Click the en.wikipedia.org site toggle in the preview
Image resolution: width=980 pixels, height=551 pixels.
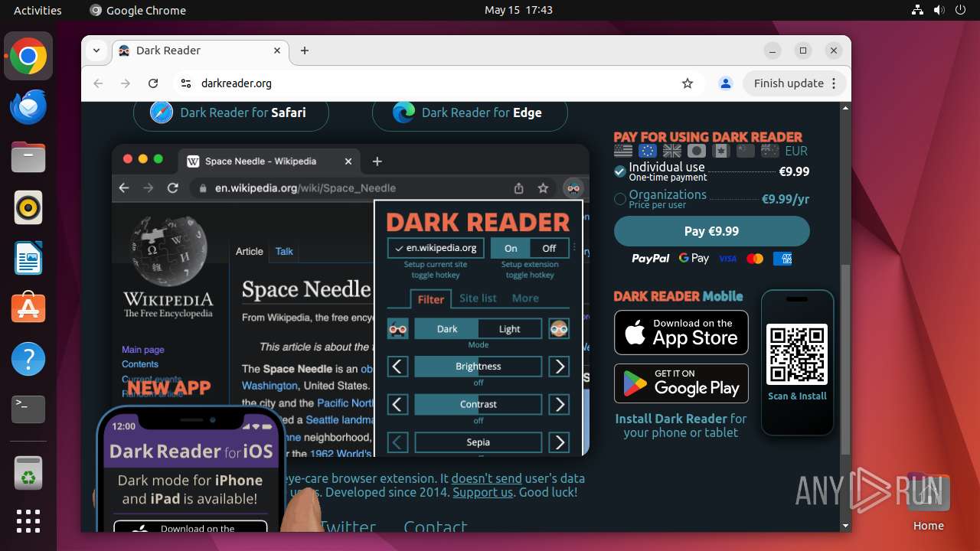pyautogui.click(x=436, y=248)
